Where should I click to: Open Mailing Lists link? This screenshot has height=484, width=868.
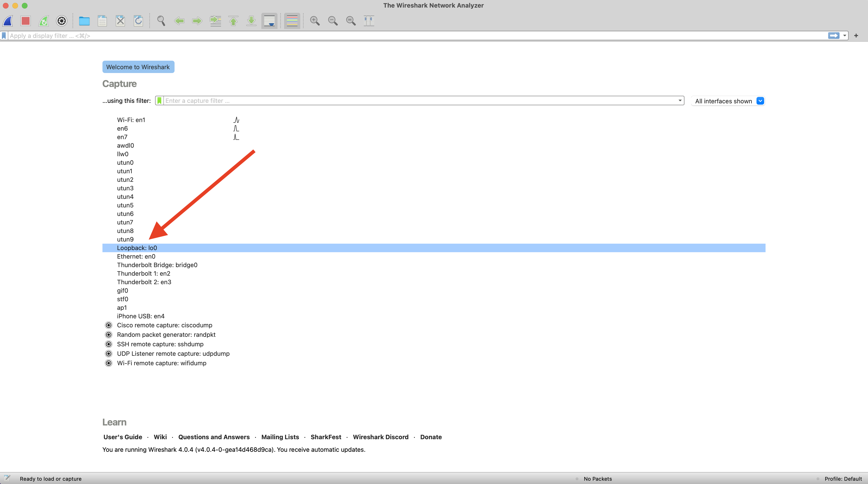[x=280, y=437]
